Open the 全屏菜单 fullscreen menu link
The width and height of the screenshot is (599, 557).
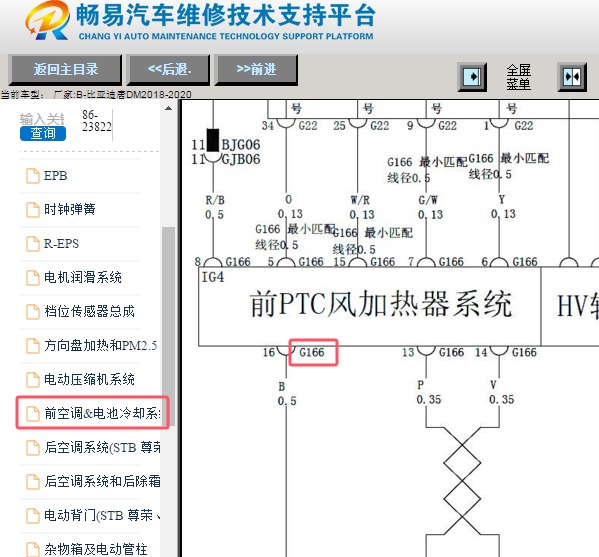click(518, 77)
